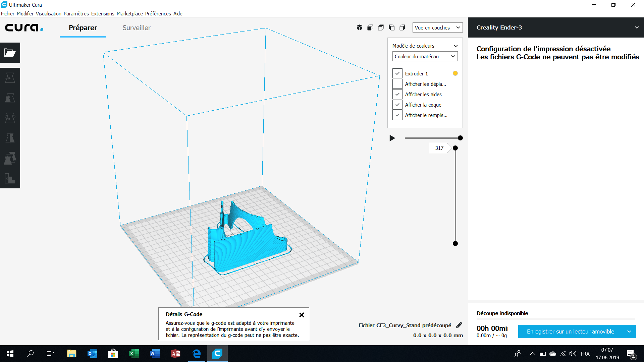Select the 3D view camera icon
The height and width of the screenshot is (362, 644).
click(x=359, y=27)
